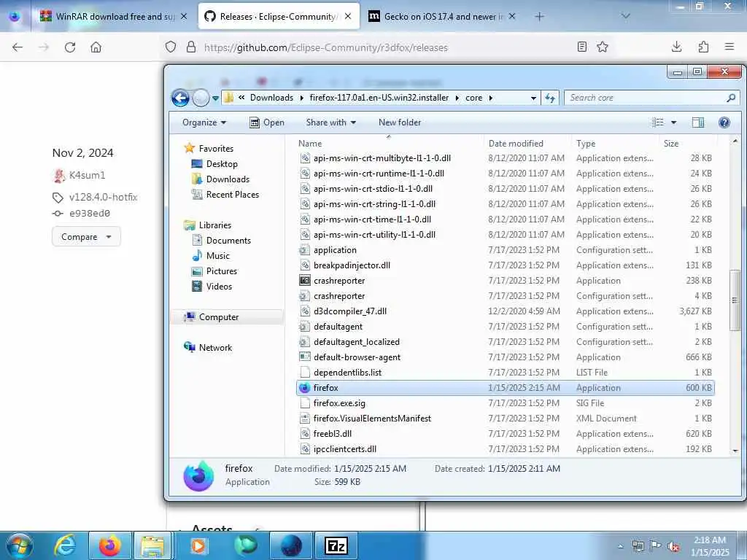Close the WinRAR tab
The image size is (747, 560).
[184, 16]
